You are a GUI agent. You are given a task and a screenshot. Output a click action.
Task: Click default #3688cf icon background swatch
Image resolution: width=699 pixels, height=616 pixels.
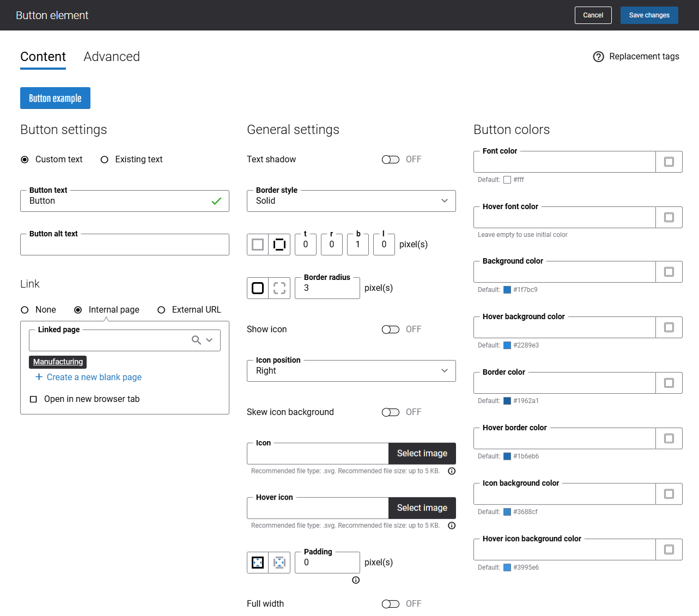point(507,512)
